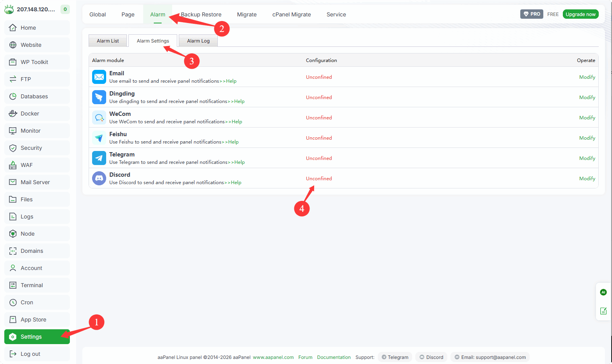The width and height of the screenshot is (612, 364).
Task: Click Modify for the Telegram module
Action: 587,158
